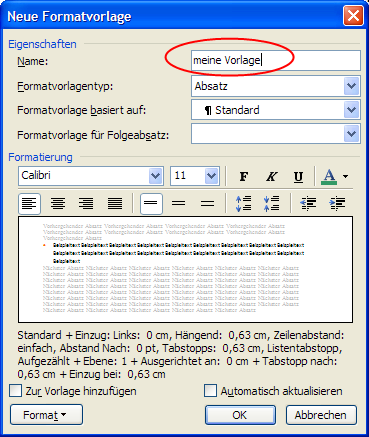Image resolution: width=369 pixels, height=437 pixels.
Task: Toggle bold formatting with F button
Action: tap(244, 176)
